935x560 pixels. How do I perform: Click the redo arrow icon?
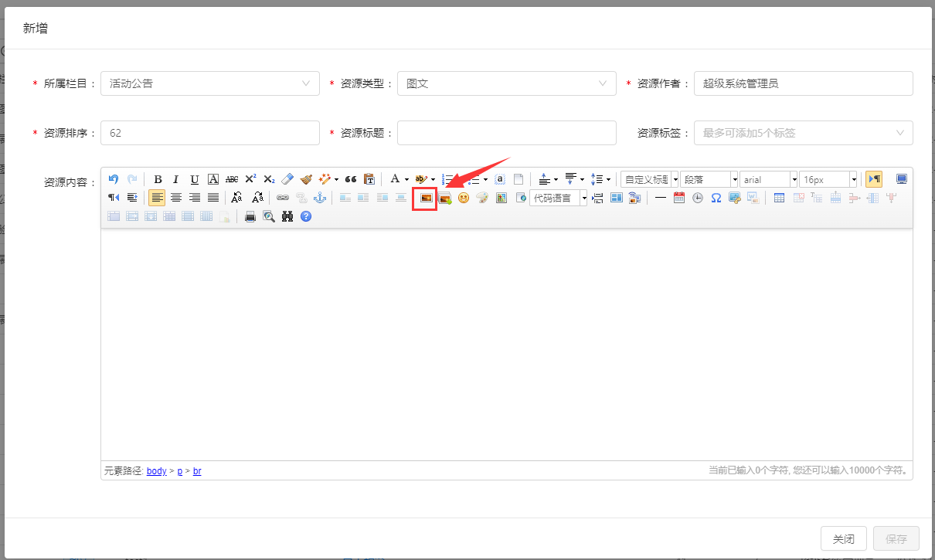tap(132, 179)
